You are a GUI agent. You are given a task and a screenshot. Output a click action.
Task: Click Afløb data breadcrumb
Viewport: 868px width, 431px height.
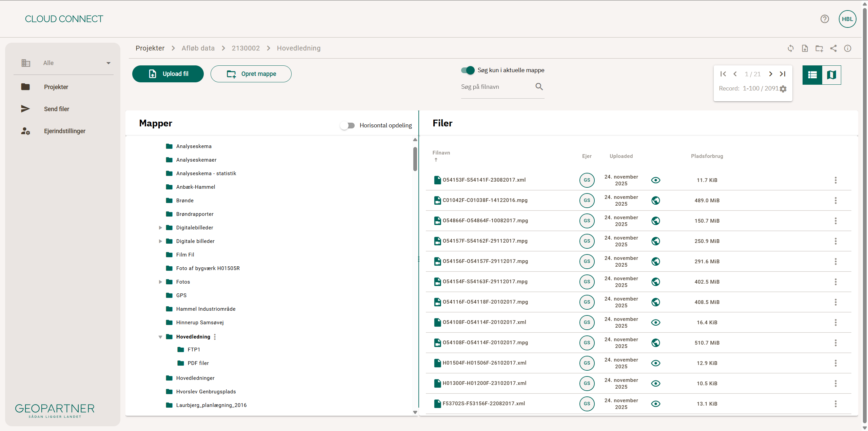tap(198, 48)
